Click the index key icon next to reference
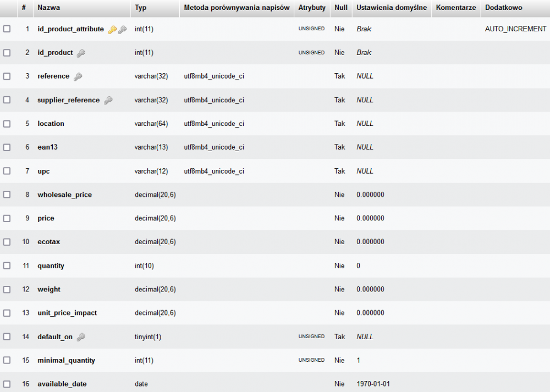550x392 pixels. pyautogui.click(x=78, y=77)
